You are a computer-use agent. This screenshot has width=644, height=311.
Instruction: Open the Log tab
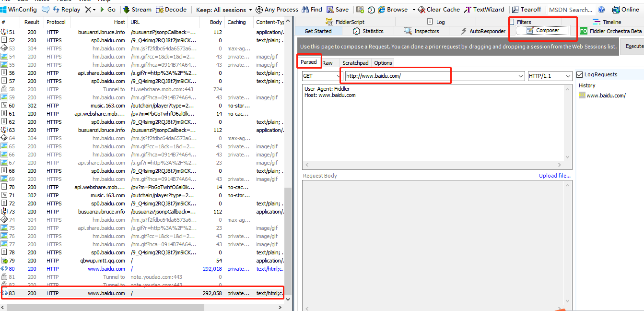436,22
